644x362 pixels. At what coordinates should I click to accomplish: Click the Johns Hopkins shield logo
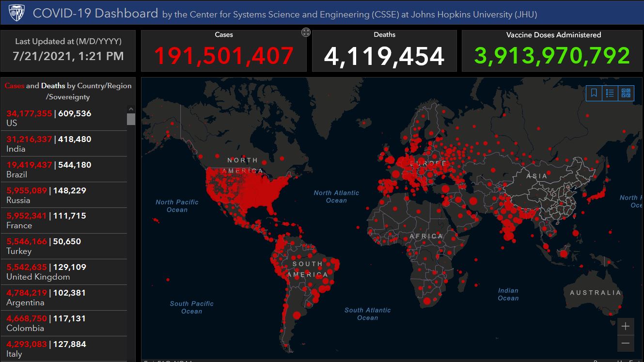click(16, 13)
